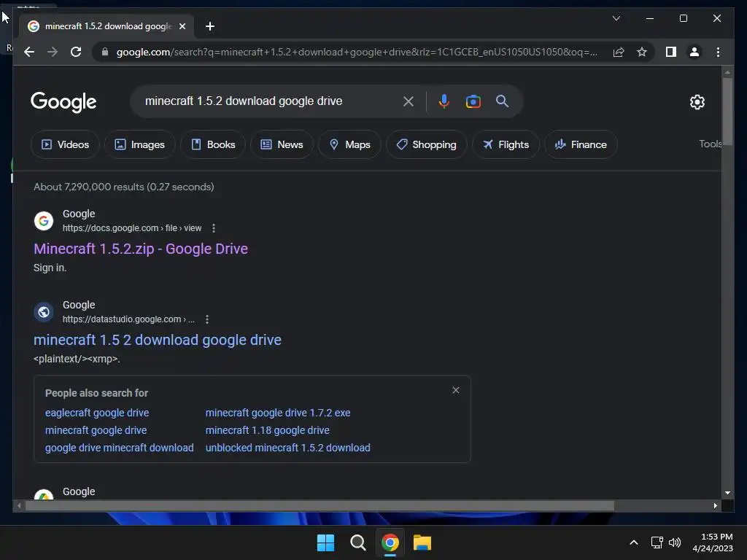Viewport: 747px width, 560px height.
Task: Clear the search box with the X
Action: tap(409, 101)
